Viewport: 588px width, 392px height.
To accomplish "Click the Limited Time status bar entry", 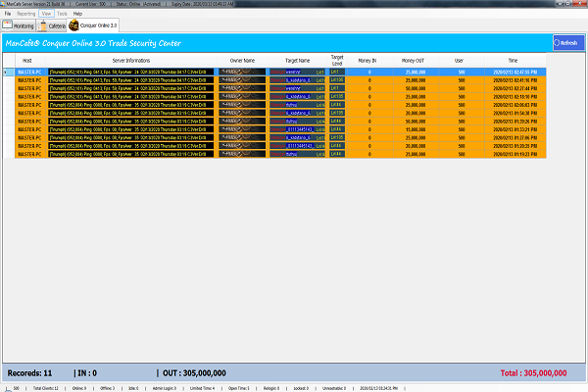I will pos(202,388).
